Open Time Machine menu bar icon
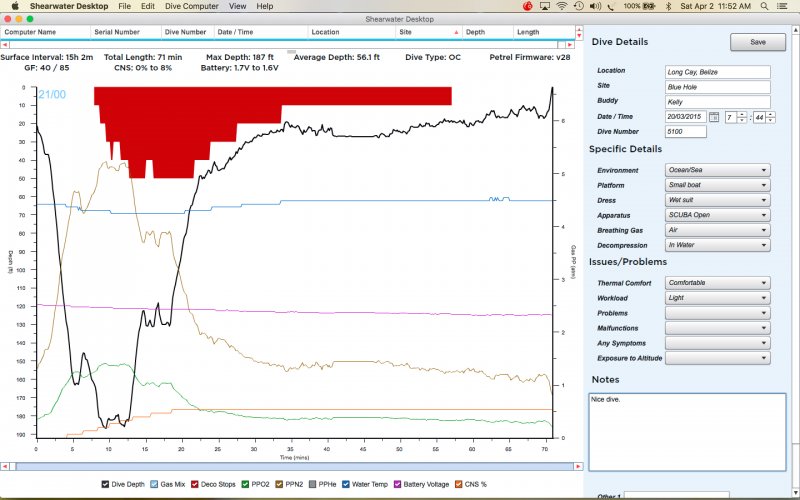The image size is (800, 500). click(x=578, y=6)
